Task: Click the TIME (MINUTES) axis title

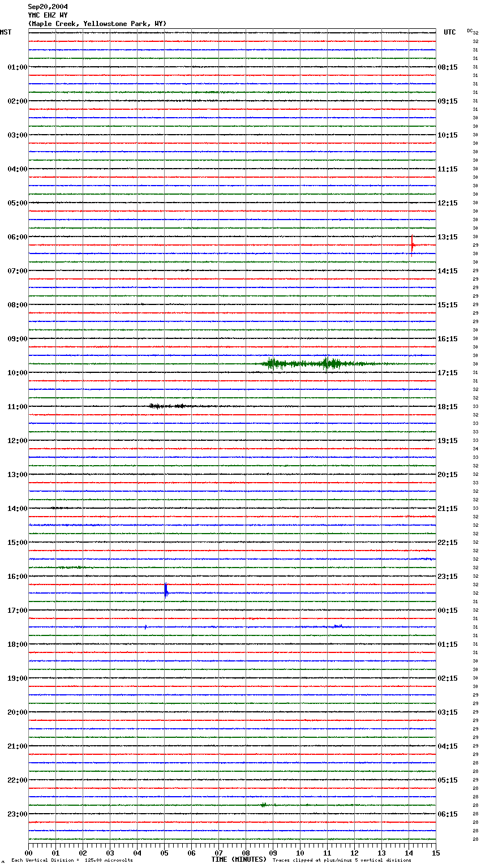Action: coord(239,860)
